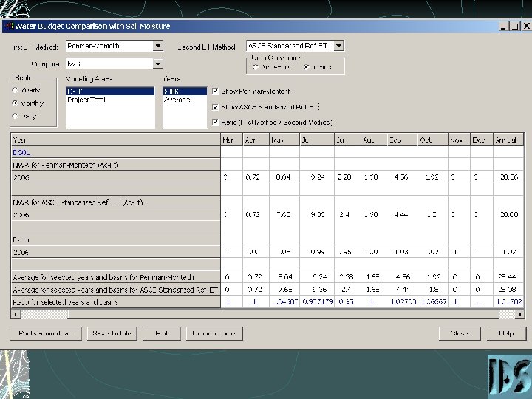The image size is (532, 399).
Task: Open Help with the Help button
Action: (x=507, y=333)
